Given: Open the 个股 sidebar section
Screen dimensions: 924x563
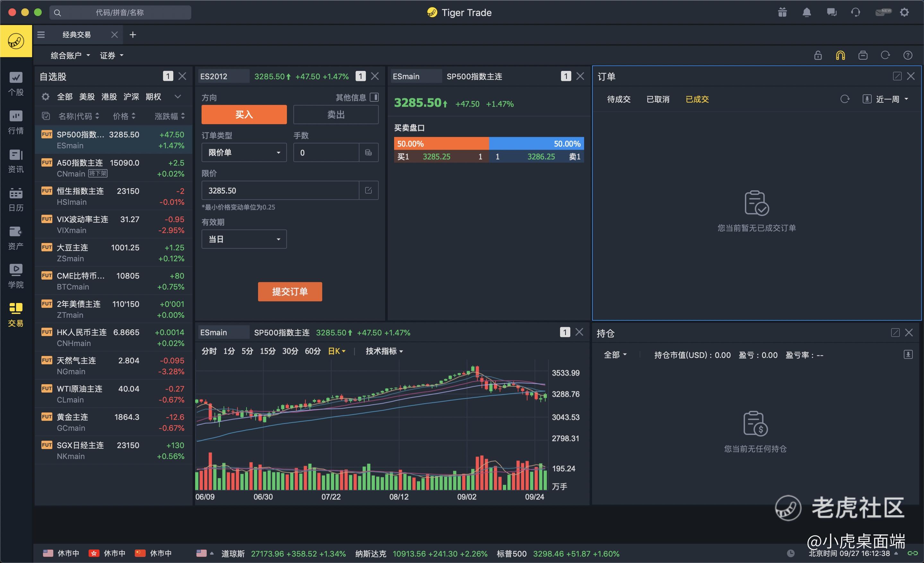Looking at the screenshot, I should pos(16,84).
